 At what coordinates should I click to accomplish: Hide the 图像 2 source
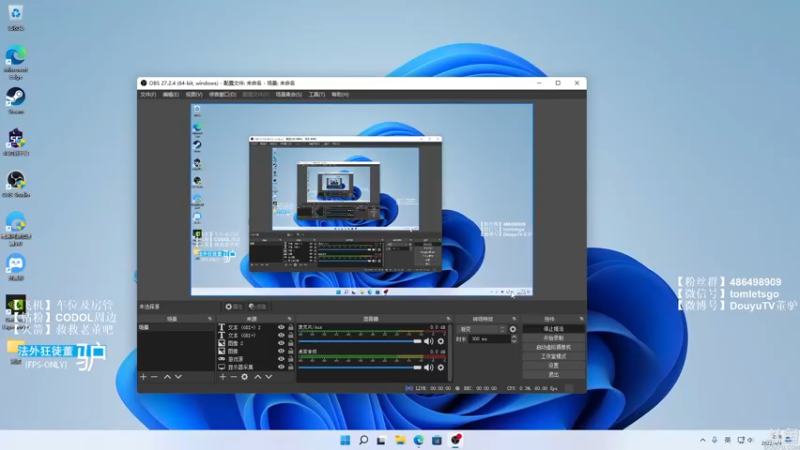point(281,343)
